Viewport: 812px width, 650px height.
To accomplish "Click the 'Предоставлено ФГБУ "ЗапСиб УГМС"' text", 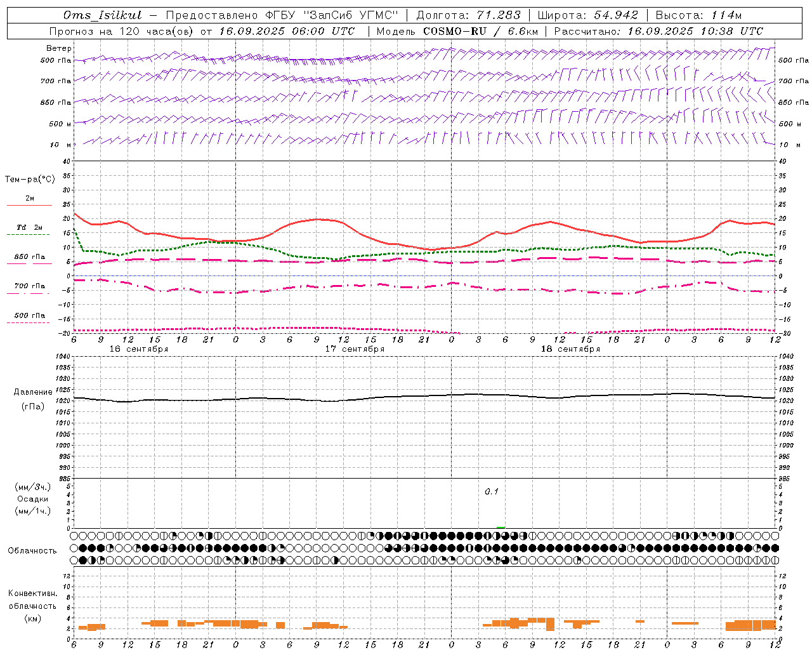I will tap(282, 15).
